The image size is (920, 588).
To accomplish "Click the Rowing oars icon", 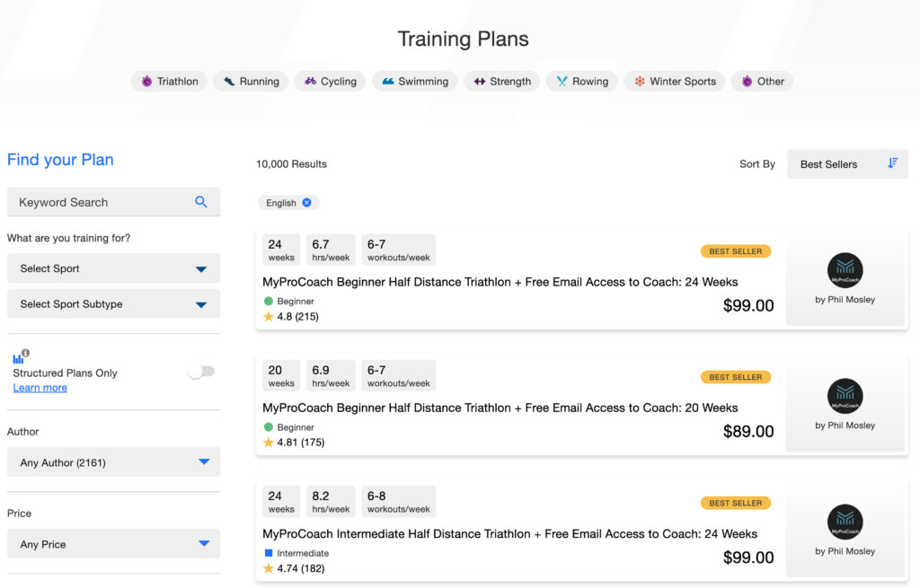I will pyautogui.click(x=562, y=81).
